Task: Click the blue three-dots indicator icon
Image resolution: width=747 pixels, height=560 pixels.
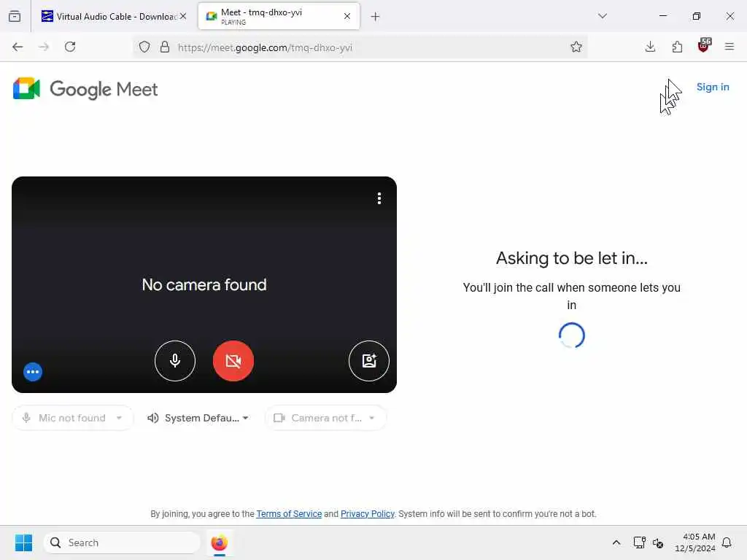Action: pyautogui.click(x=33, y=372)
